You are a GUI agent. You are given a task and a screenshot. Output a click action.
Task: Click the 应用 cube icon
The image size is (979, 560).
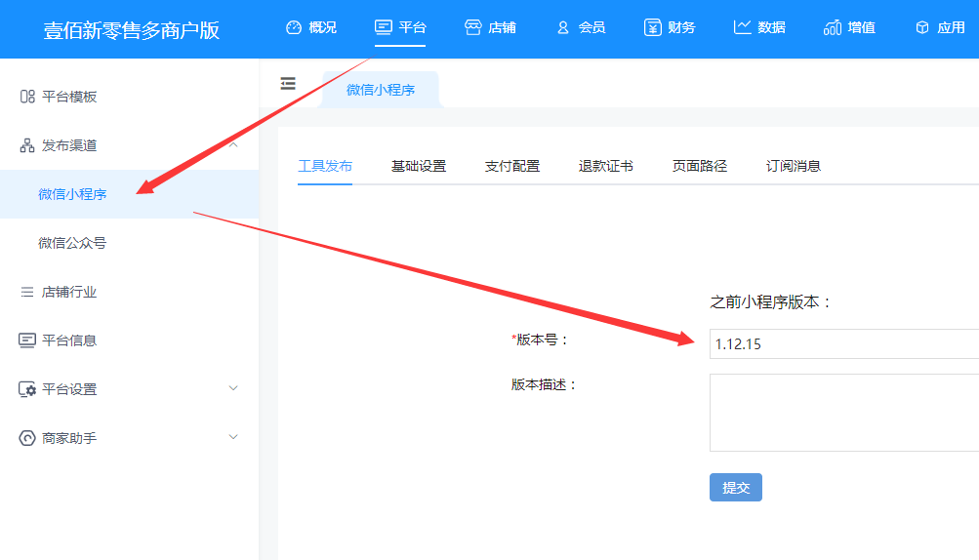click(922, 27)
